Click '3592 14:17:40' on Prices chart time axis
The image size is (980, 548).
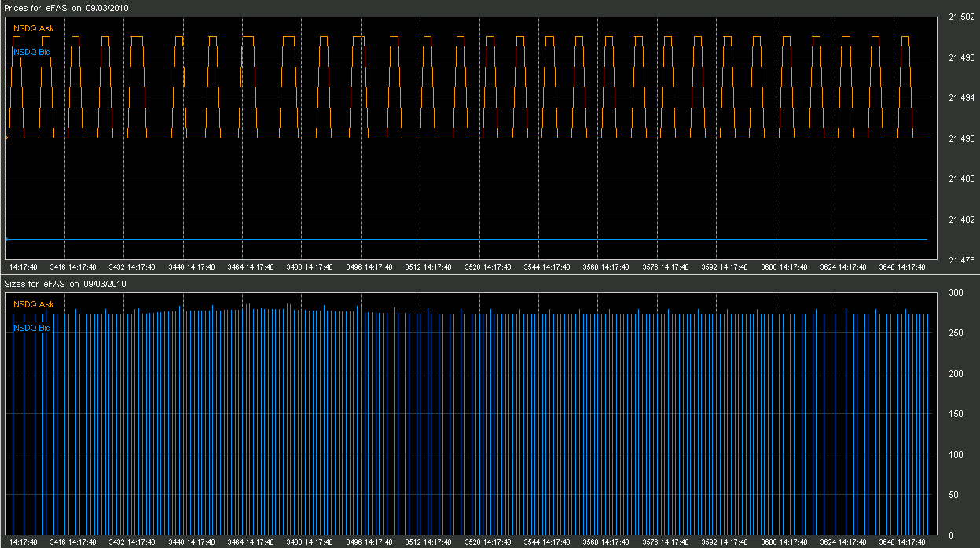(x=725, y=267)
